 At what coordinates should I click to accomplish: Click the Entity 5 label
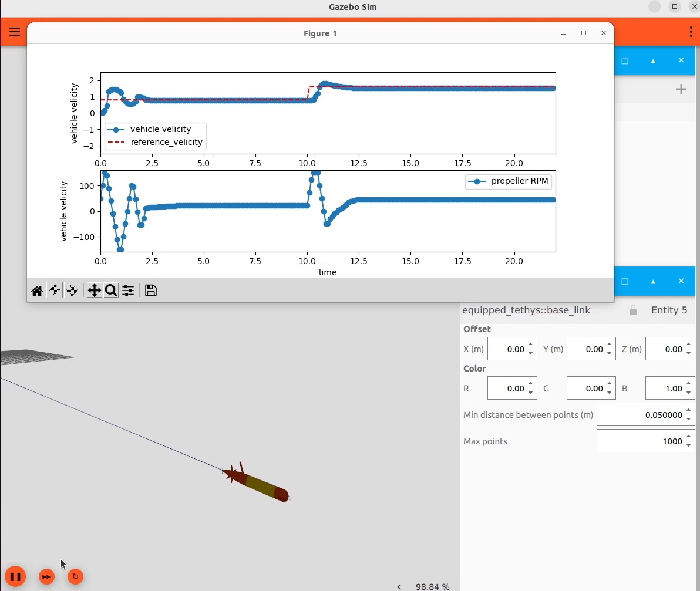[669, 310]
